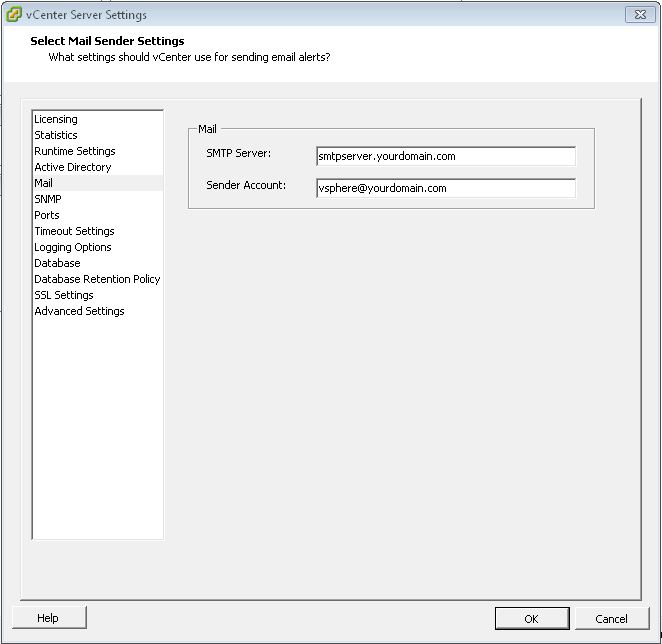Screen dimensions: 662x644
Task: Go to Database settings entry
Action: pos(57,263)
